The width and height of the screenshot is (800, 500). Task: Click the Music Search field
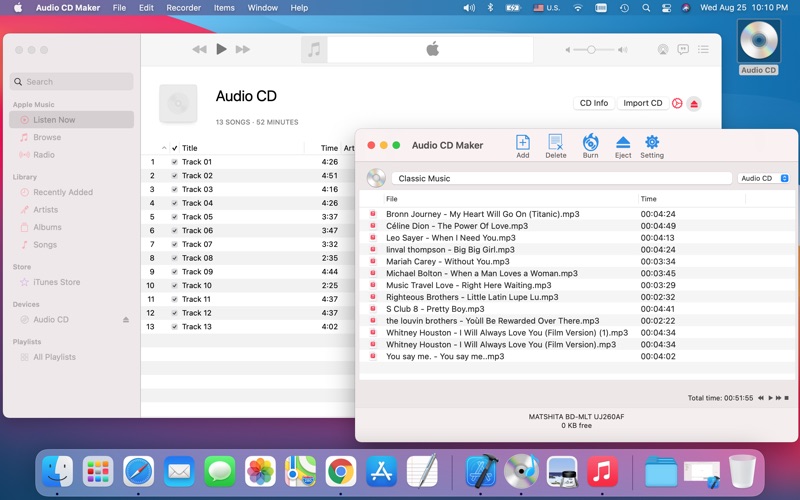point(71,82)
